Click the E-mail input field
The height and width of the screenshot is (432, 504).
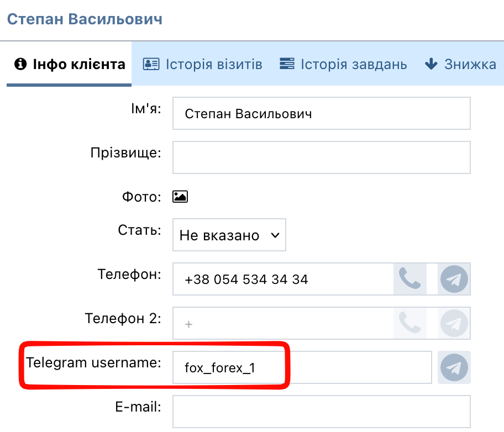[321, 410]
